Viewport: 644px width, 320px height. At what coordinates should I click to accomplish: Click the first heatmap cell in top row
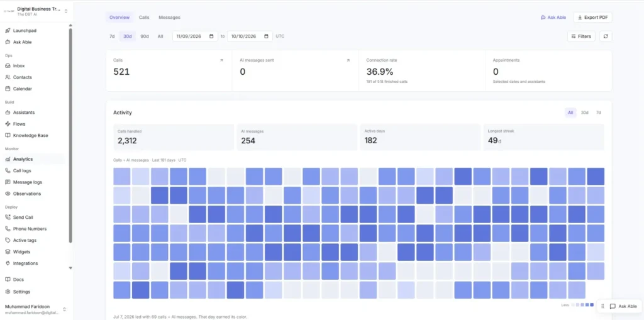coord(122,176)
